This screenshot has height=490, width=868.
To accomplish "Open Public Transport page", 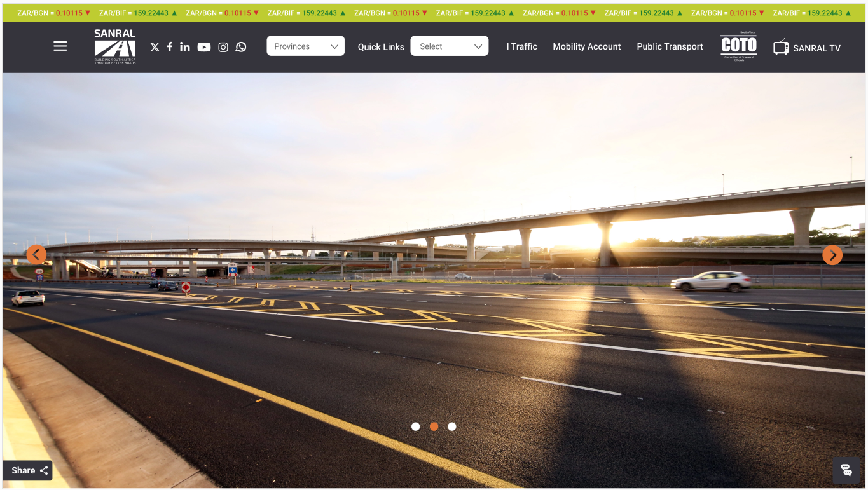I will coord(670,46).
